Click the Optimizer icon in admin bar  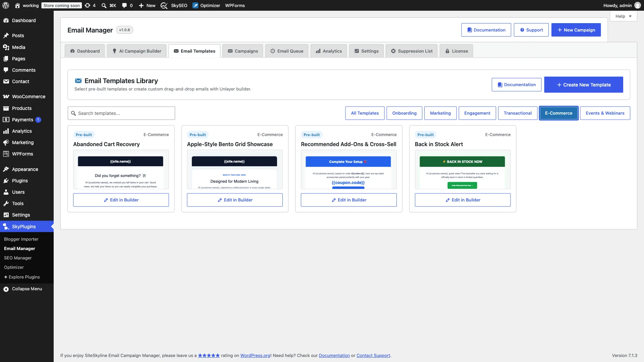(195, 5)
